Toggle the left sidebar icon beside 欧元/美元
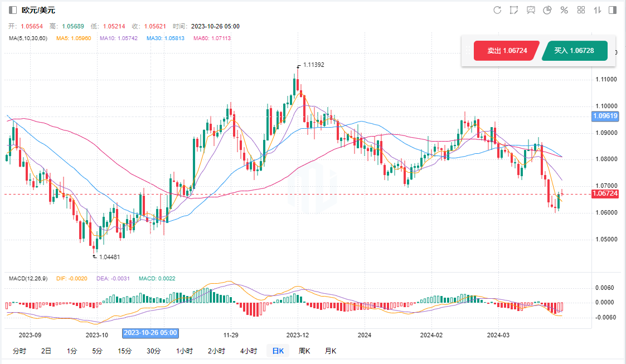The width and height of the screenshot is (626, 364). coord(13,10)
